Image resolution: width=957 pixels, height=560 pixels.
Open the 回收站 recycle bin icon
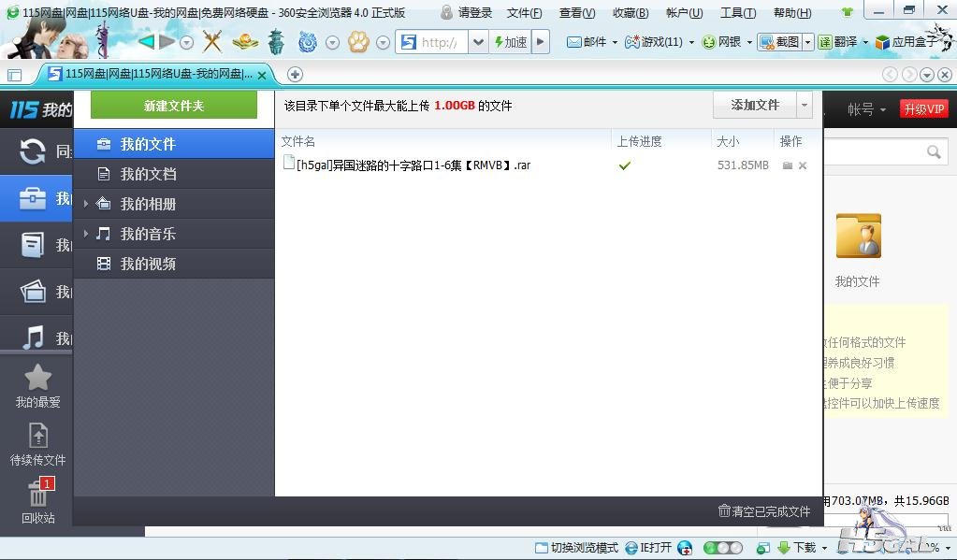coord(37,495)
